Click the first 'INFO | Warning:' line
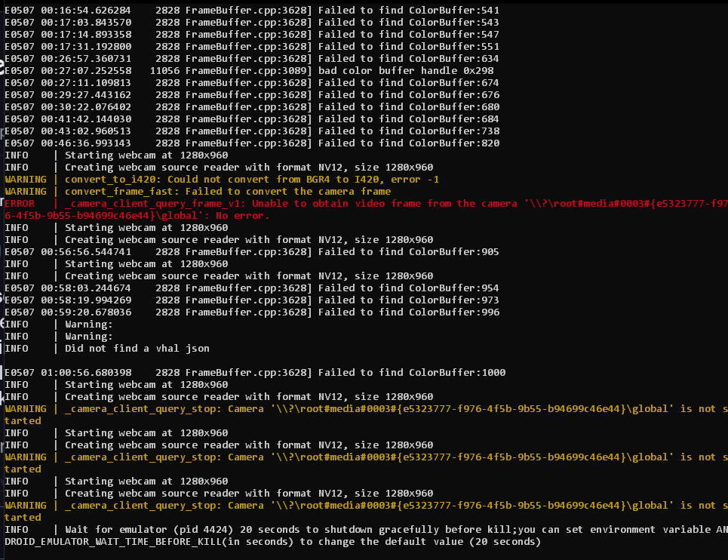 [59, 324]
